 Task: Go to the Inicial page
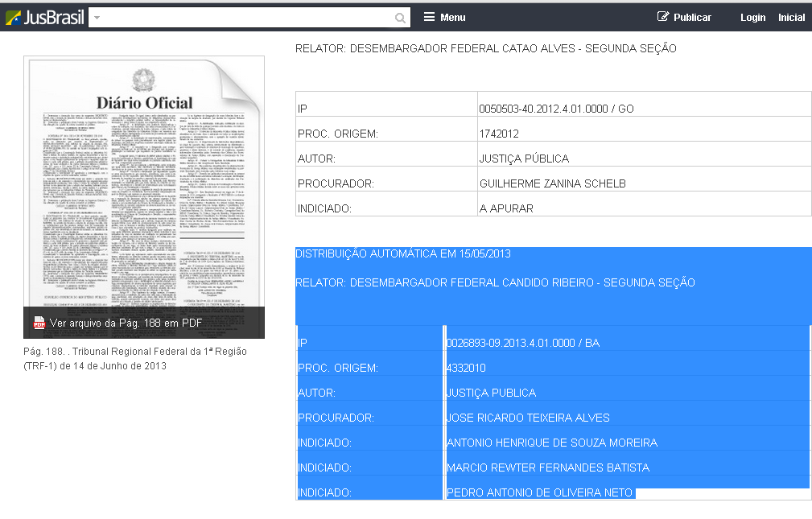click(x=791, y=18)
